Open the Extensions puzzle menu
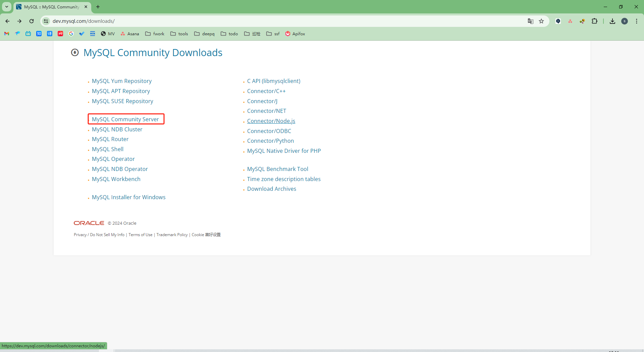 pos(594,21)
